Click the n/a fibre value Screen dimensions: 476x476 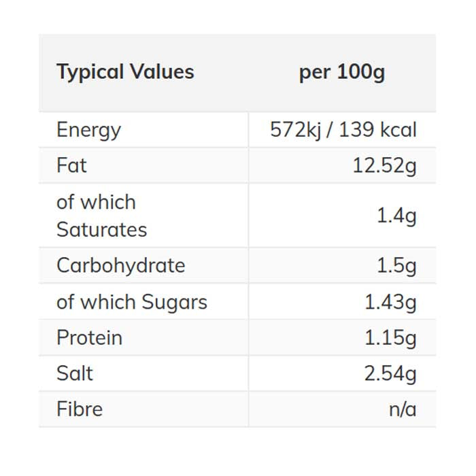(x=403, y=409)
